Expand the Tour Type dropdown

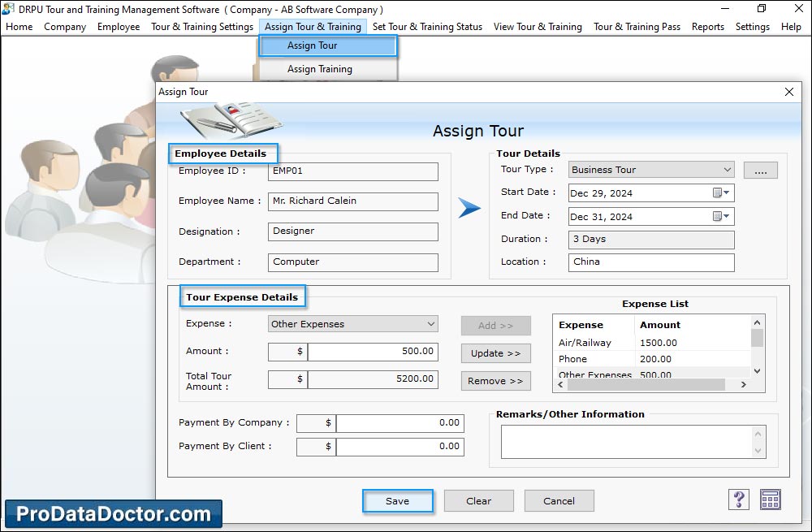click(x=727, y=170)
